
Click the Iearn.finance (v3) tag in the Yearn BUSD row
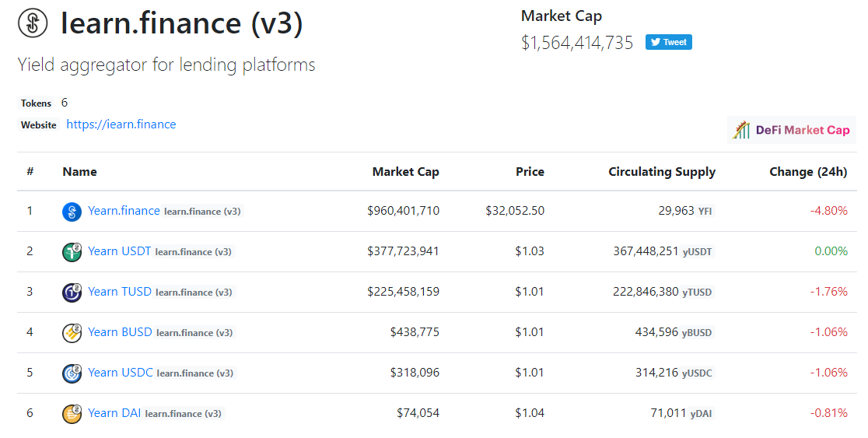pyautogui.click(x=195, y=333)
